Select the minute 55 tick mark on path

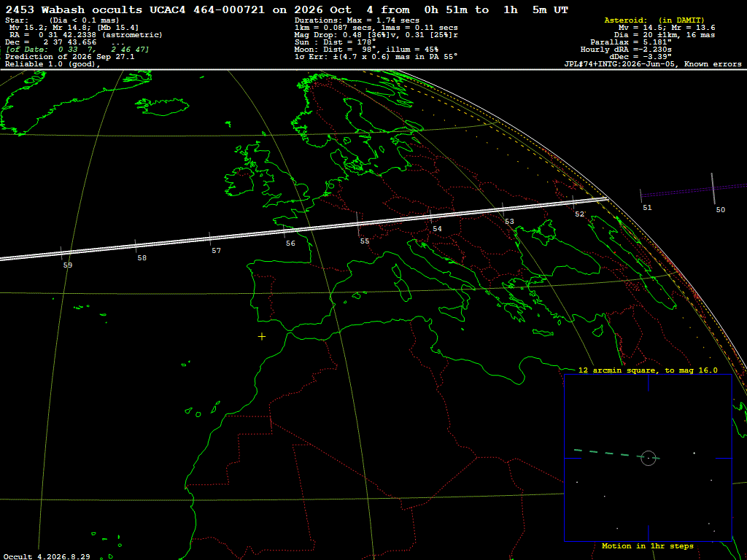357,225
